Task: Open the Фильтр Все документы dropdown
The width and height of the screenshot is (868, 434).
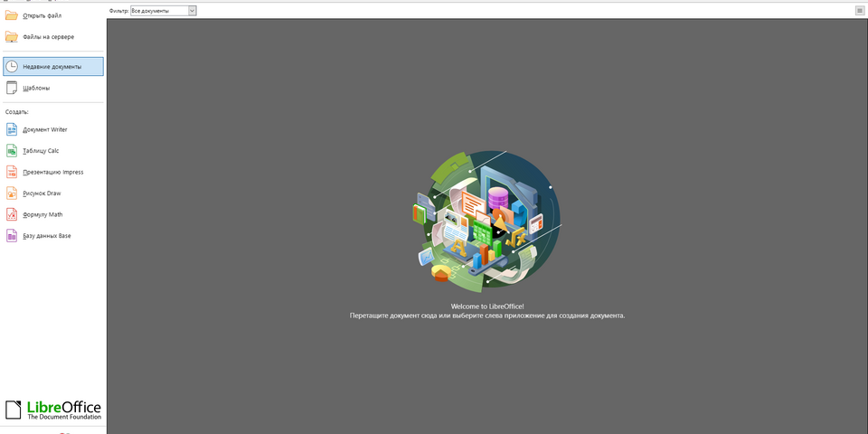Action: coord(164,11)
